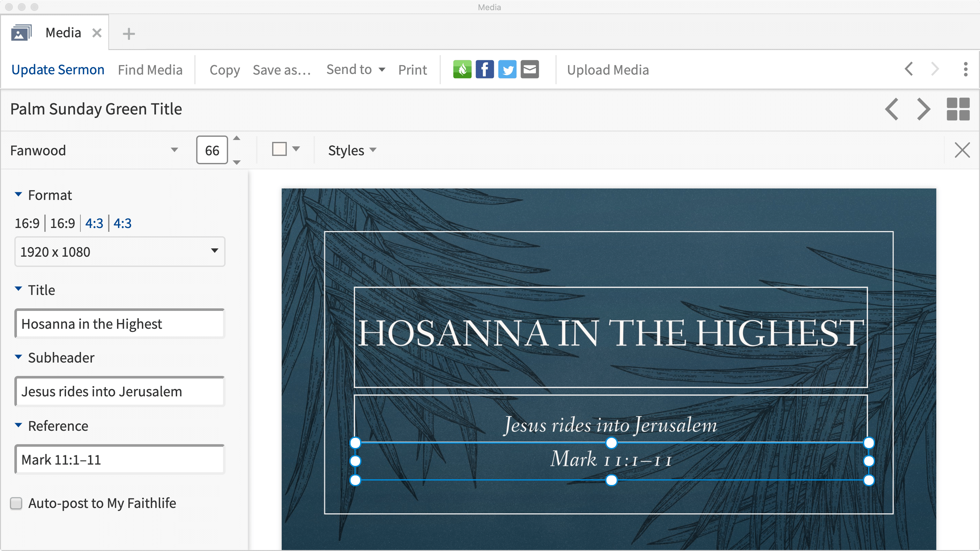The height and width of the screenshot is (551, 980).
Task: Close the Media tab
Action: click(97, 33)
